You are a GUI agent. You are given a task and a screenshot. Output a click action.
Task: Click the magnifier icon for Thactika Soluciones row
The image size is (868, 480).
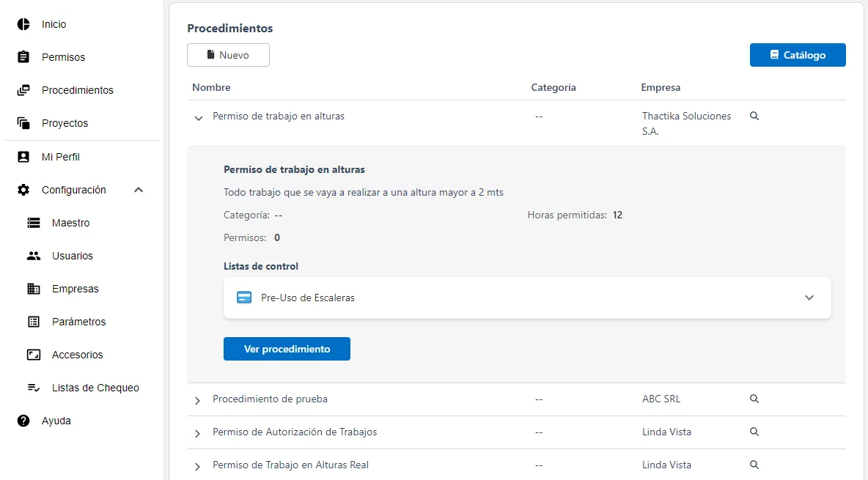[754, 116]
